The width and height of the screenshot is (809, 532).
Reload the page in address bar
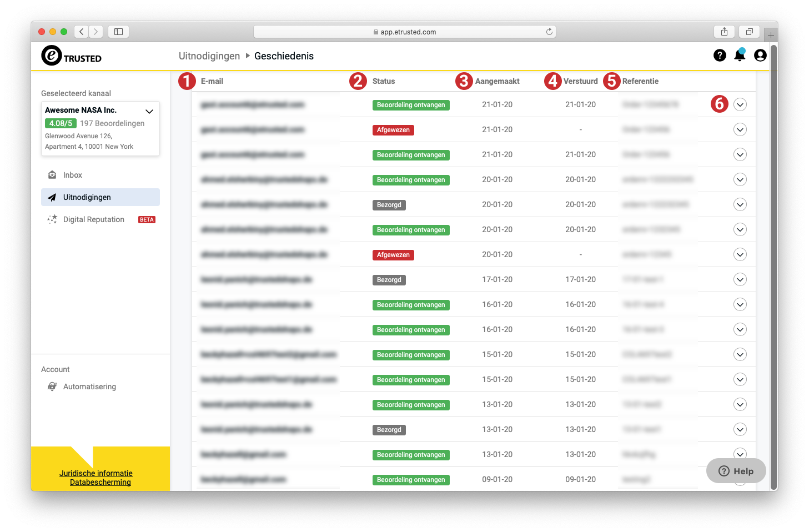[x=549, y=32]
